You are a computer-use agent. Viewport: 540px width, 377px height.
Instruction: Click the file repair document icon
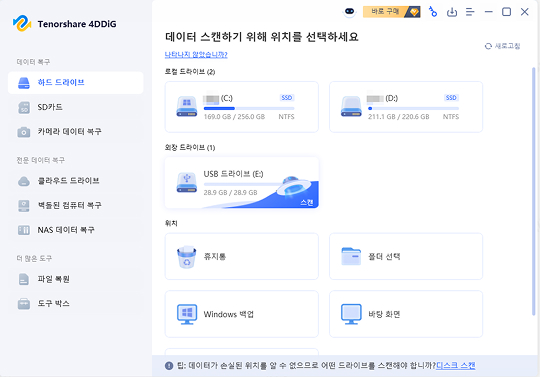[x=24, y=279]
